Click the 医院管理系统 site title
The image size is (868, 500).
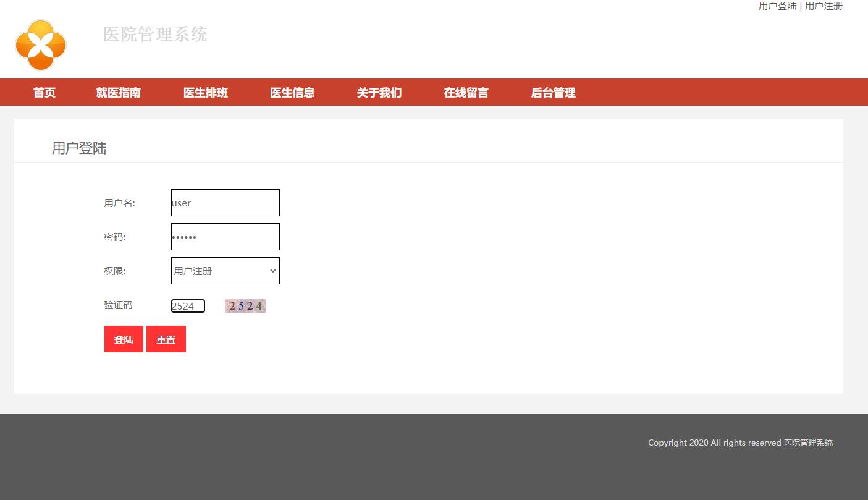coord(155,35)
